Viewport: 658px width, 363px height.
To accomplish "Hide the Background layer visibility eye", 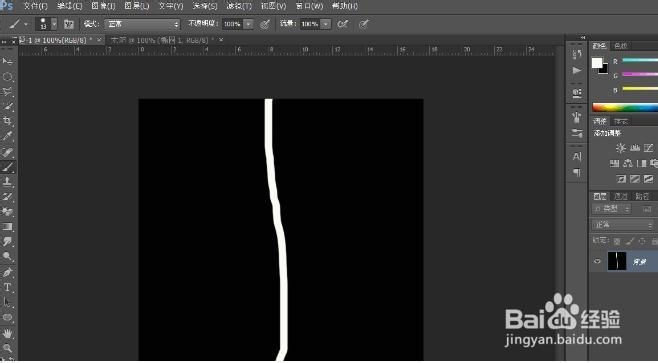I will point(597,261).
